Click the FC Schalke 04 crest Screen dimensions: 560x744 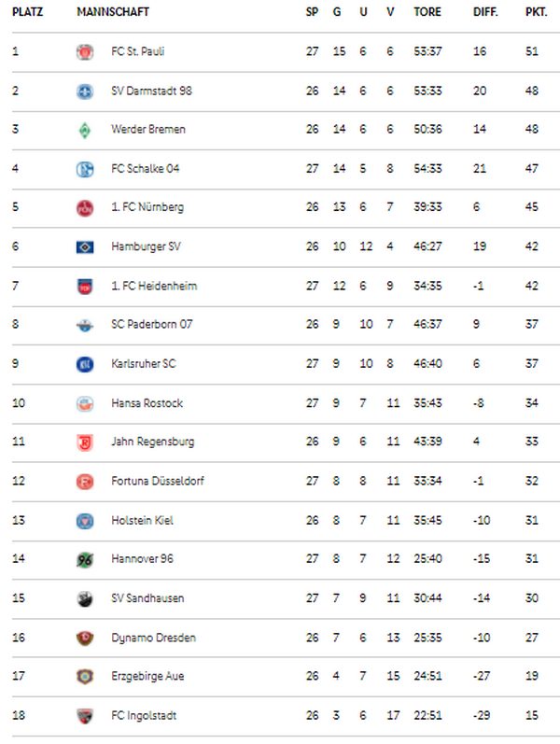click(85, 169)
